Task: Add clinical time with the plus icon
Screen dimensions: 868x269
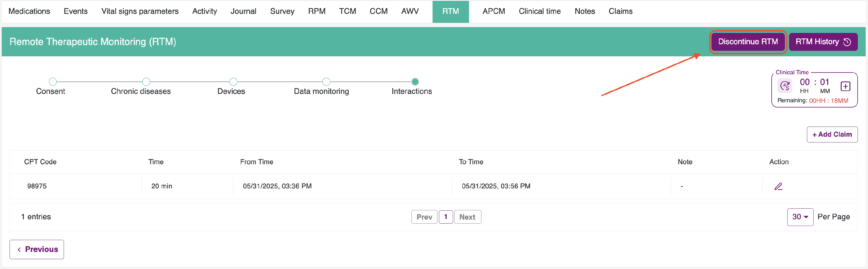Action: (x=845, y=86)
